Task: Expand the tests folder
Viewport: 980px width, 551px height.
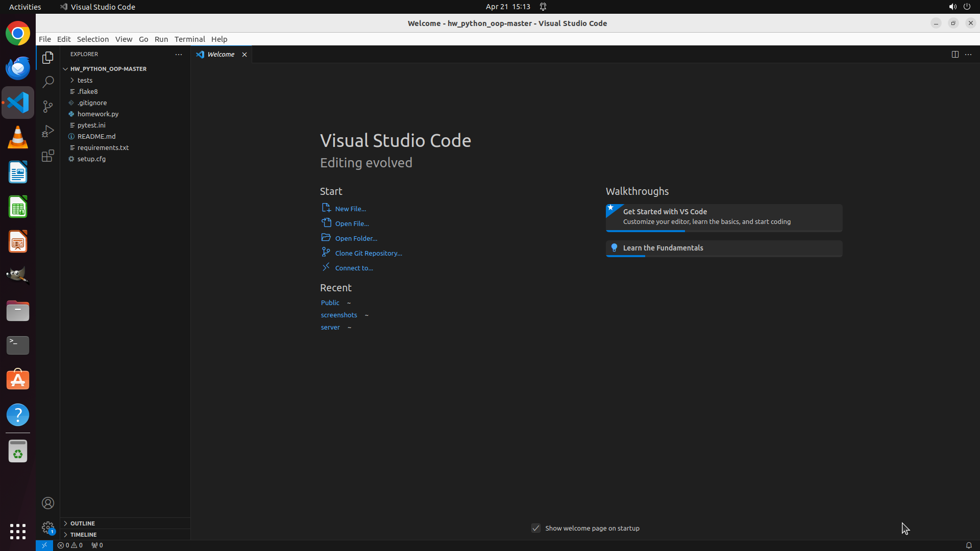Action: [x=85, y=80]
